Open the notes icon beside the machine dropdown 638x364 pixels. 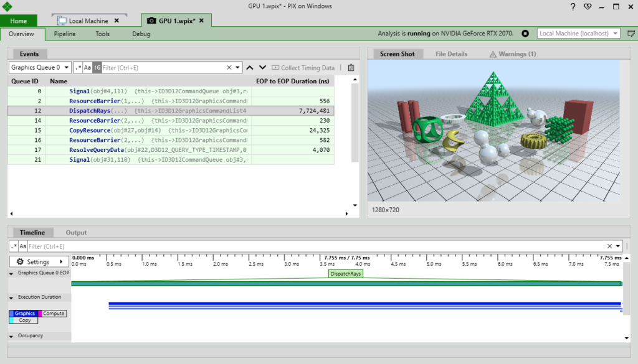coord(631,33)
